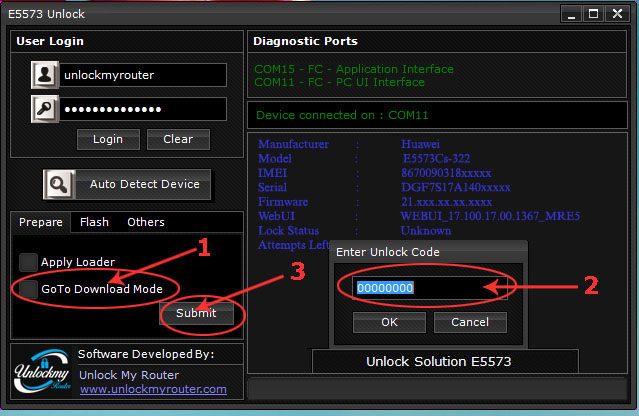639x416 pixels.
Task: Click the Diagnostic Ports panel heading
Action: (x=305, y=41)
